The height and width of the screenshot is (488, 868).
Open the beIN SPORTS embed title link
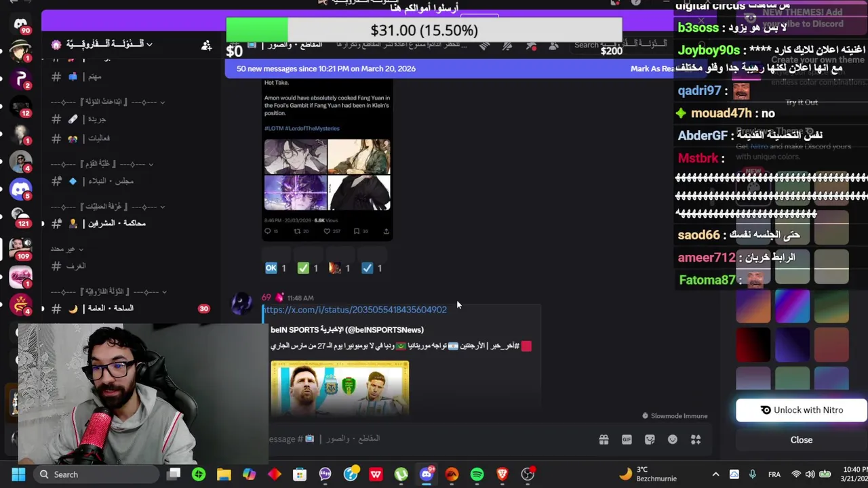(347, 330)
